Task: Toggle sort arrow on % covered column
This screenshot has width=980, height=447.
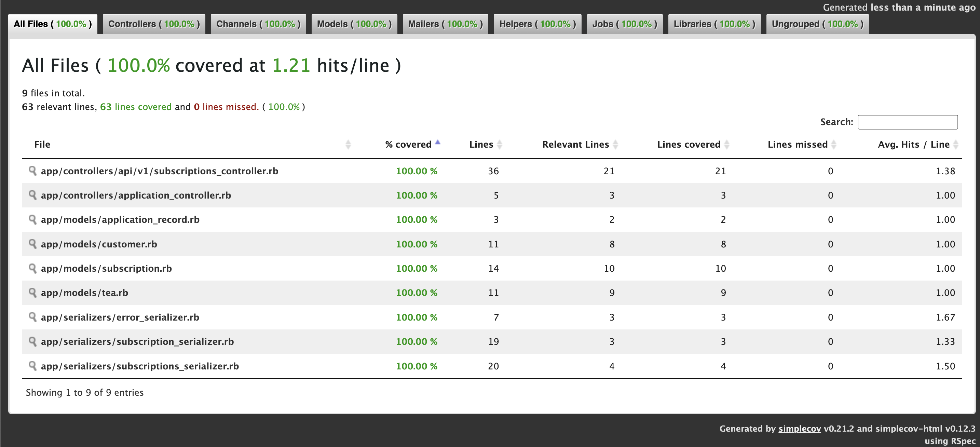Action: pyautogui.click(x=437, y=143)
